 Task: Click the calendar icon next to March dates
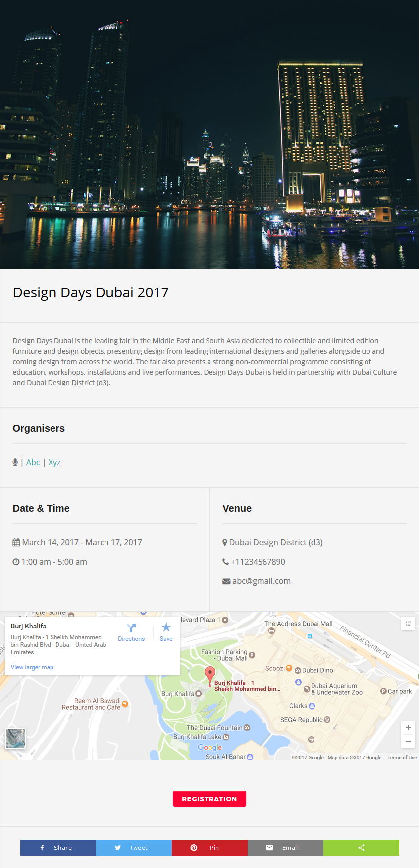[16, 542]
